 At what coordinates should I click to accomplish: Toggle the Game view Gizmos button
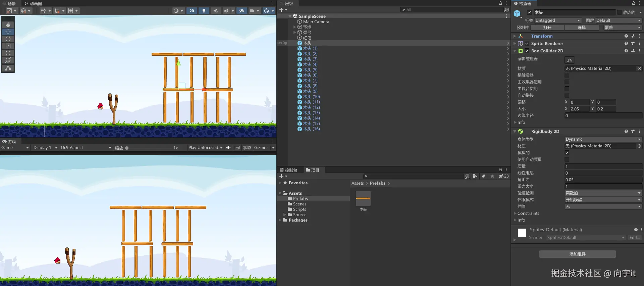tap(261, 148)
